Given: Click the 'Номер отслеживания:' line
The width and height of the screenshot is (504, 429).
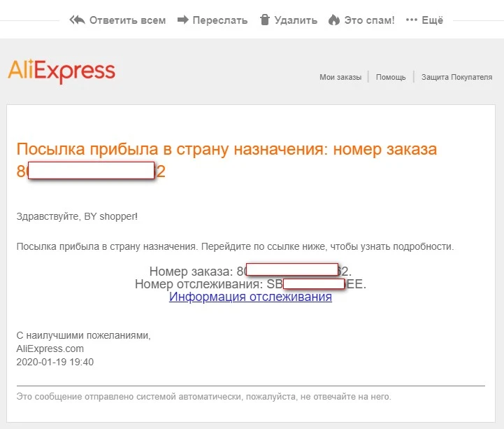Looking at the screenshot, I should pyautogui.click(x=250, y=284).
